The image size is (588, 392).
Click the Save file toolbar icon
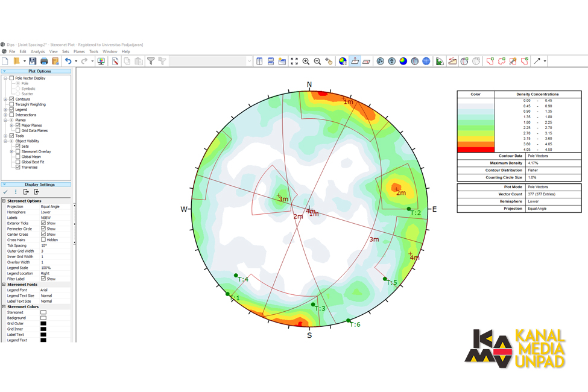click(33, 62)
